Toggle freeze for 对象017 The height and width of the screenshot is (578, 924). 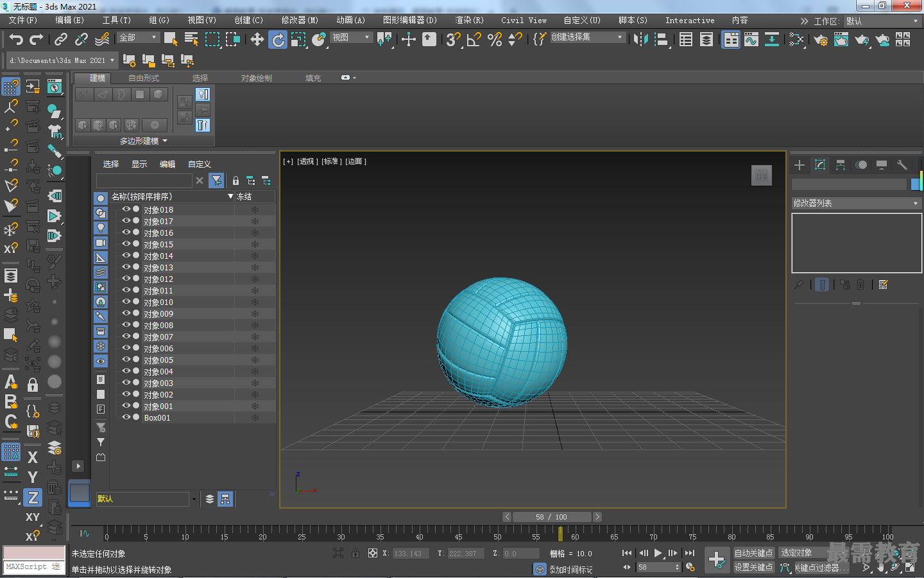click(x=255, y=222)
